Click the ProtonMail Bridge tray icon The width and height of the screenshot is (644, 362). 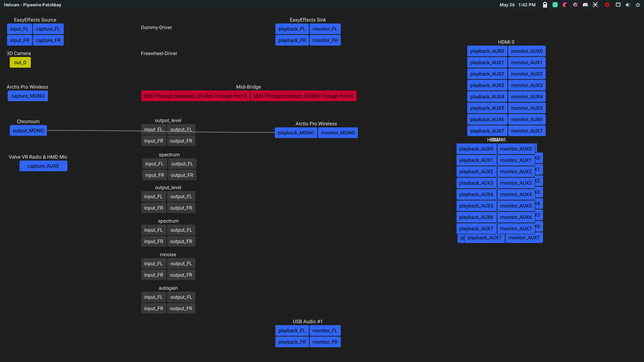[x=545, y=5]
